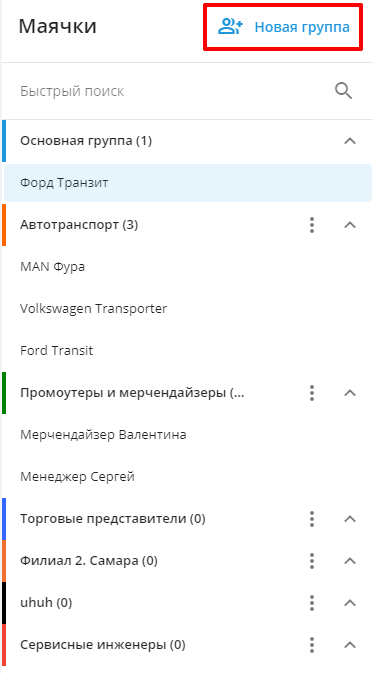Screen dimensions: 373x673
Task: Select Мерчендайзер Валентина entry
Action: tap(188, 435)
